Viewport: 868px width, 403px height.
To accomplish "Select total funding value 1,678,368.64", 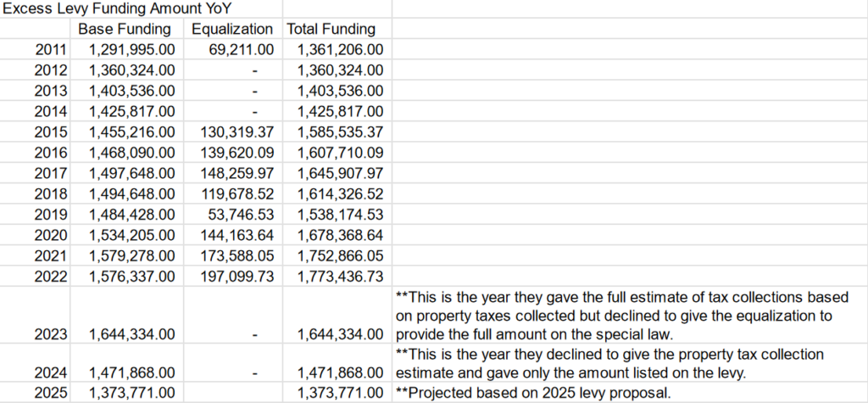I will click(341, 236).
